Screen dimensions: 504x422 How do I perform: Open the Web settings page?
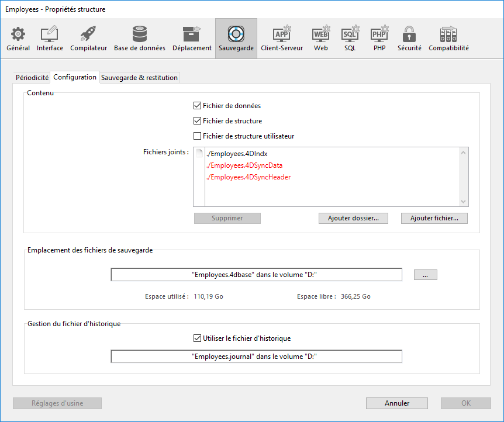pos(321,39)
